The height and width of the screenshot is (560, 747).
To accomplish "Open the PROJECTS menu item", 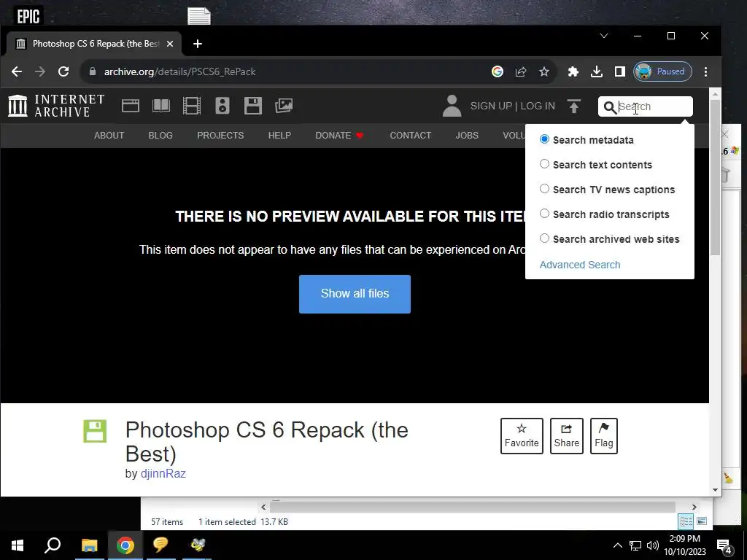I will pyautogui.click(x=220, y=135).
